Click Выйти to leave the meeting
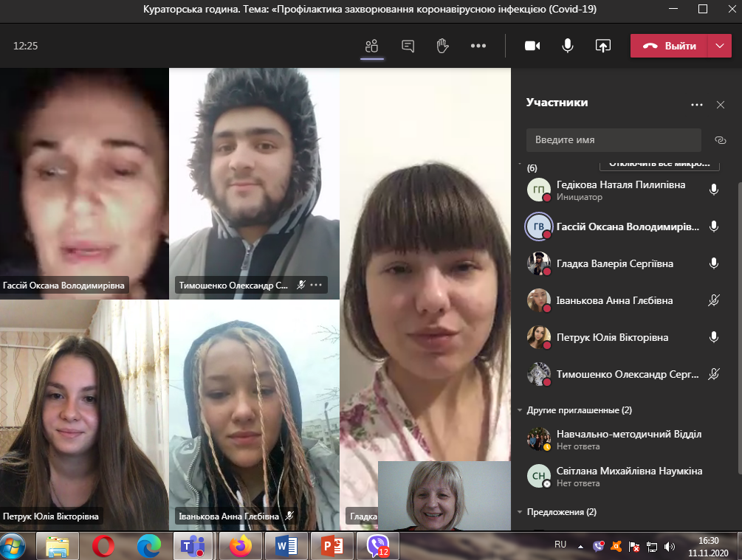The height and width of the screenshot is (560, 742). point(669,46)
